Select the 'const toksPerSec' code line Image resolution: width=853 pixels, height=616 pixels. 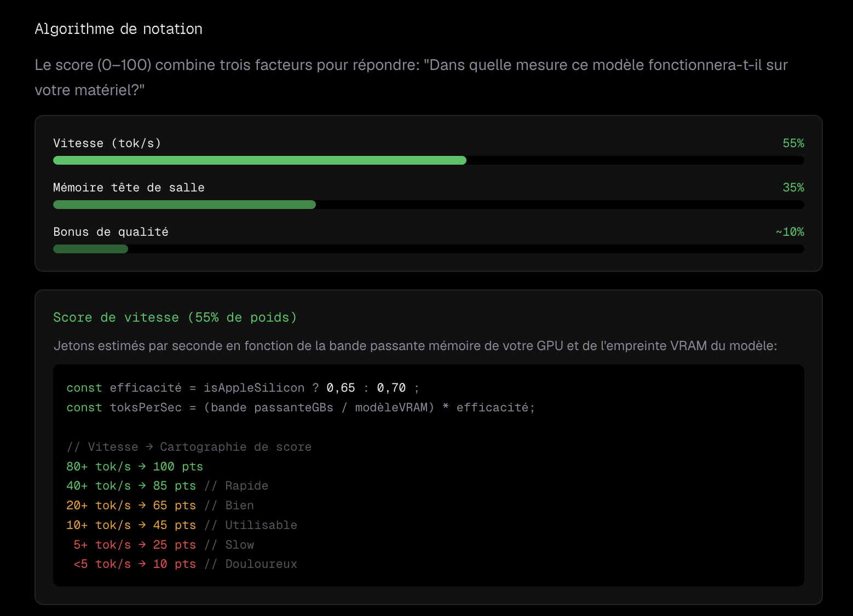[x=301, y=407]
